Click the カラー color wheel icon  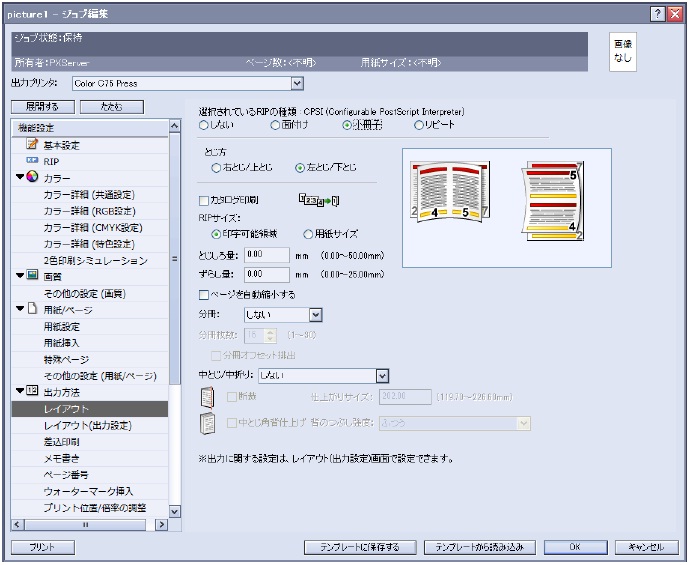[x=33, y=177]
